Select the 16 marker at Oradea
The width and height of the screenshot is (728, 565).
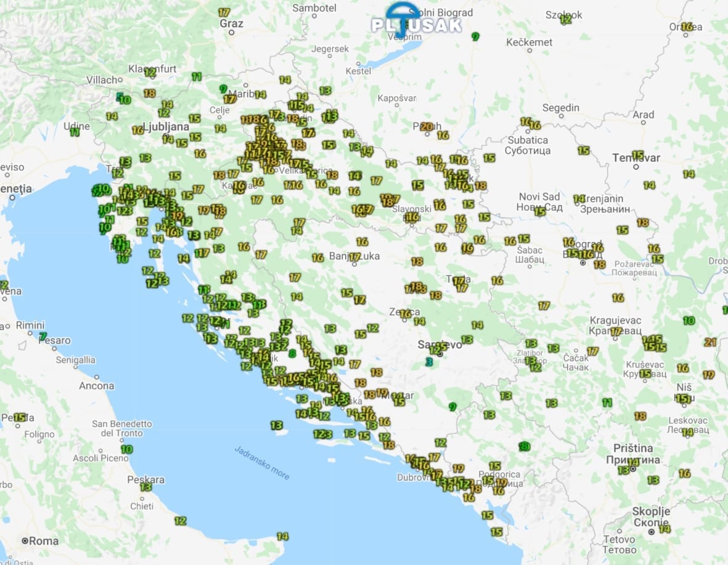coord(687,26)
